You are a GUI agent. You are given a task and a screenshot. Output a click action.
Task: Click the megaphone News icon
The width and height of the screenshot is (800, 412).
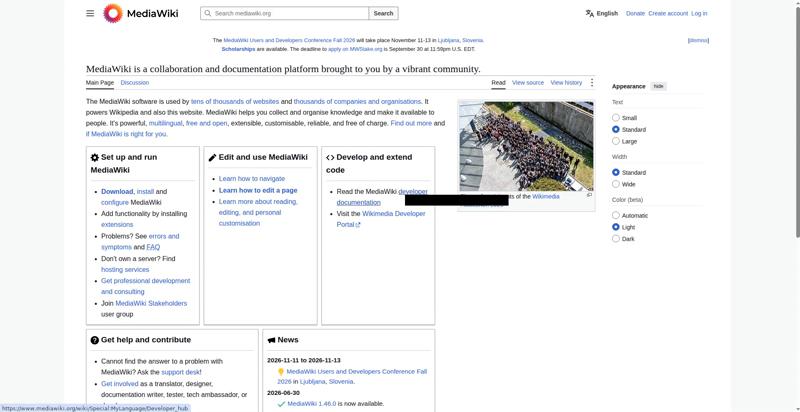(x=271, y=340)
